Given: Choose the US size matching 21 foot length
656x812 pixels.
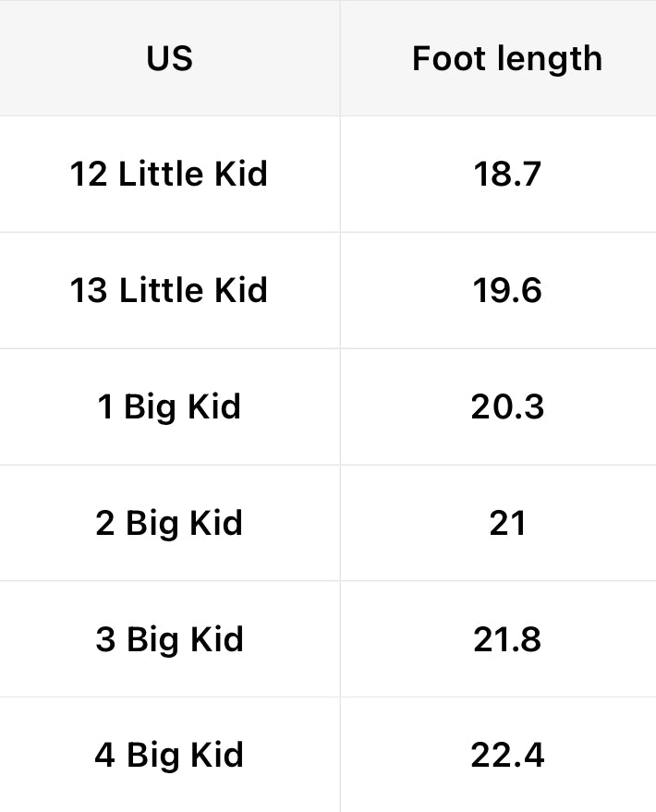Looking at the screenshot, I should [x=169, y=523].
